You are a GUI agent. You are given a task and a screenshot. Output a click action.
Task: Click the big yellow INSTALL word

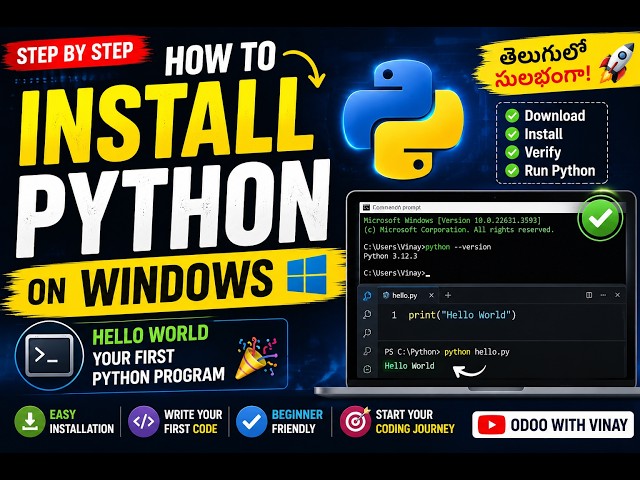165,120
